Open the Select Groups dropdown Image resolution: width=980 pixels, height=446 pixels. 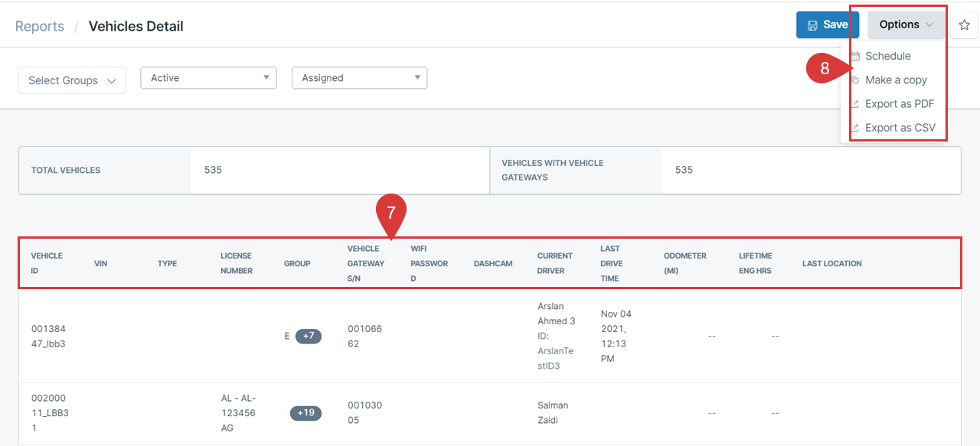pos(72,80)
